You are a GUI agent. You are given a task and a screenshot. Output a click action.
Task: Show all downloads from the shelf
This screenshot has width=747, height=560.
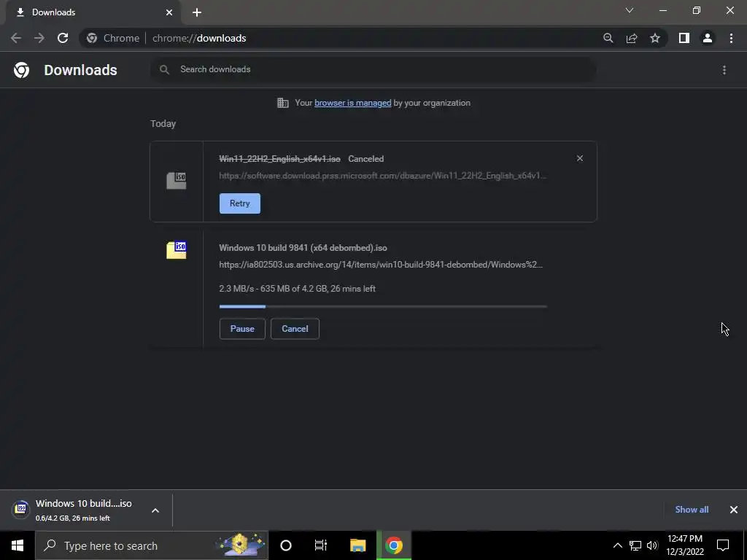(692, 510)
